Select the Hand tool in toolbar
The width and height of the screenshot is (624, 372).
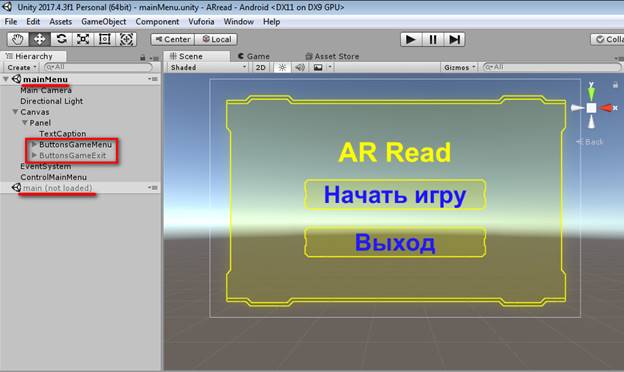[18, 39]
